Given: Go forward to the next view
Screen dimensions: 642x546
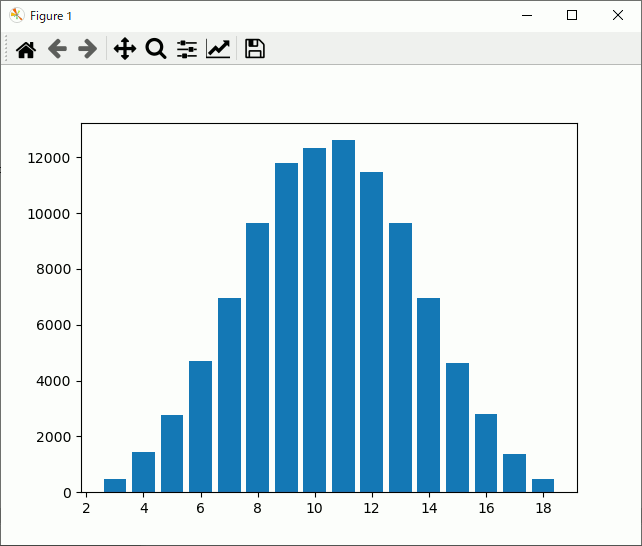Looking at the screenshot, I should tap(88, 49).
